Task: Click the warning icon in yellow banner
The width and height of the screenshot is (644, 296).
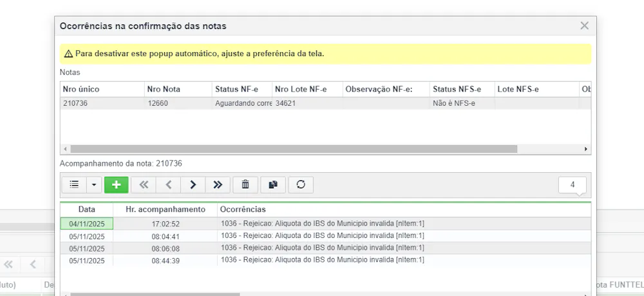Action: pyautogui.click(x=69, y=54)
